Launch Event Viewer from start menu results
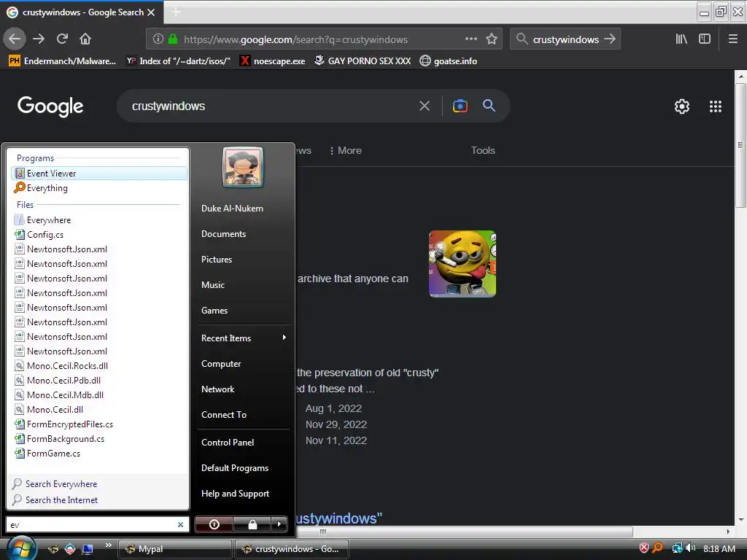This screenshot has width=747, height=560. click(99, 174)
